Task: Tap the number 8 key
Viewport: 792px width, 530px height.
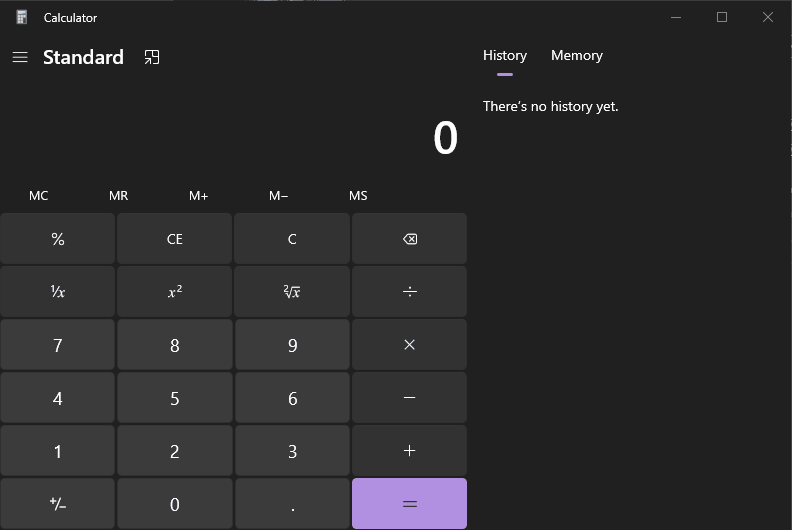Action: click(x=175, y=345)
